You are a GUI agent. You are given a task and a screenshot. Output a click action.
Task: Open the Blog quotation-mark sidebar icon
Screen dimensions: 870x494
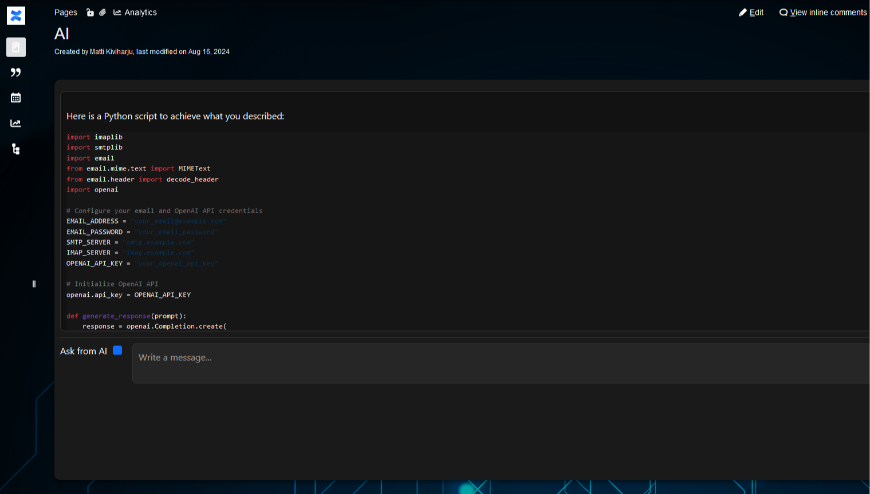coord(16,73)
